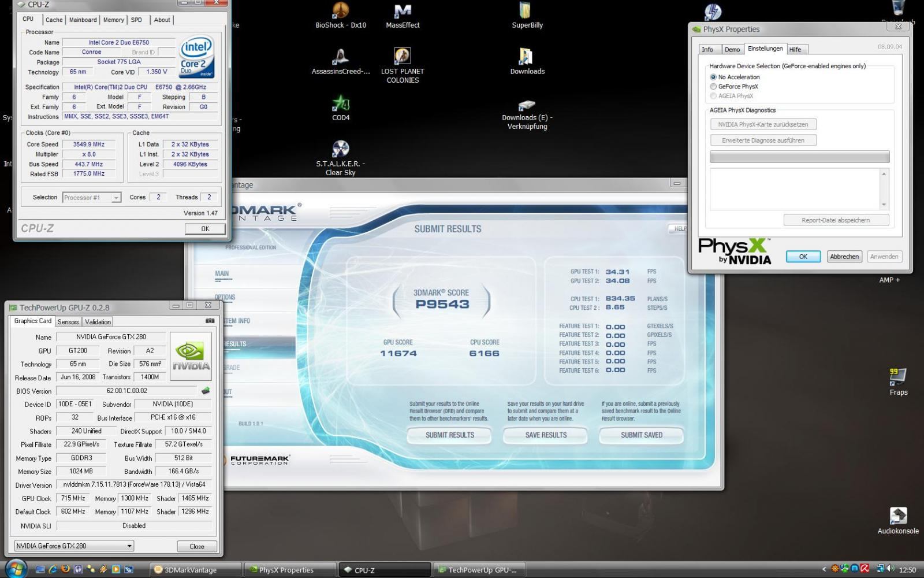Click the 12:50 taskbar clock
The height and width of the screenshot is (578, 924).
(x=907, y=570)
